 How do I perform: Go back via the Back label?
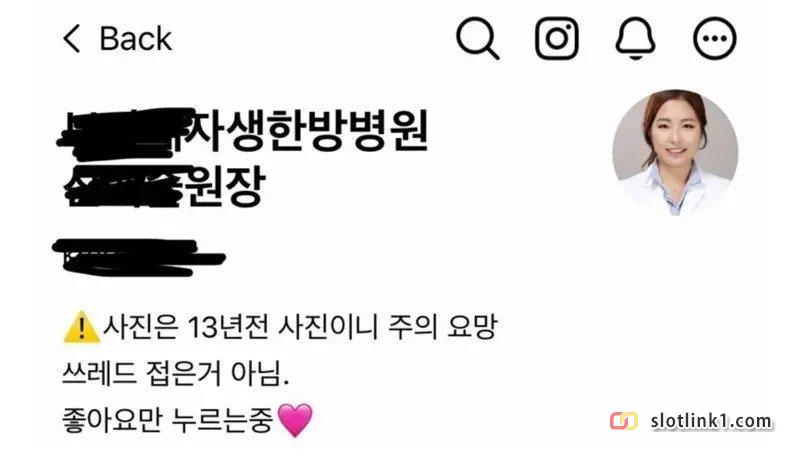coord(136,39)
